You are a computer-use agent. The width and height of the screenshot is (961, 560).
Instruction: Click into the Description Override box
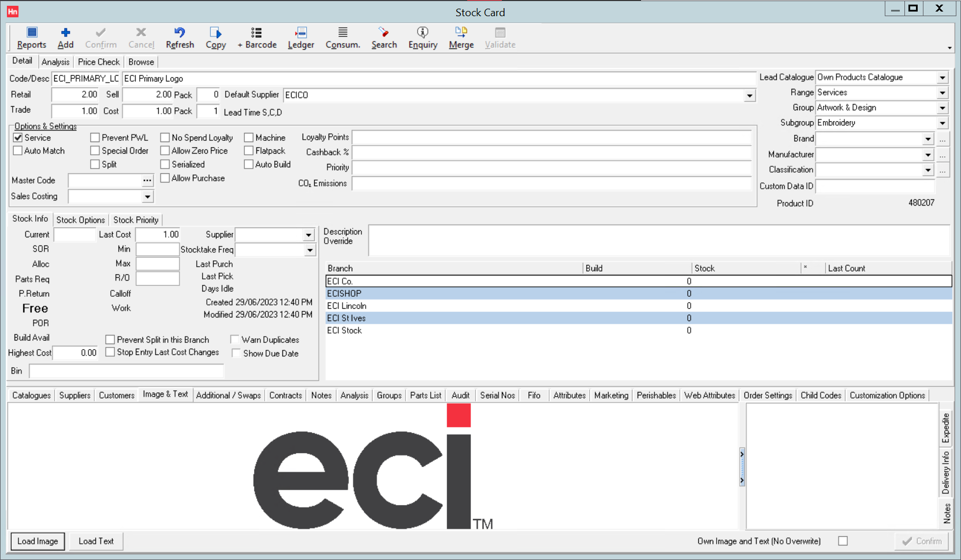tap(659, 241)
